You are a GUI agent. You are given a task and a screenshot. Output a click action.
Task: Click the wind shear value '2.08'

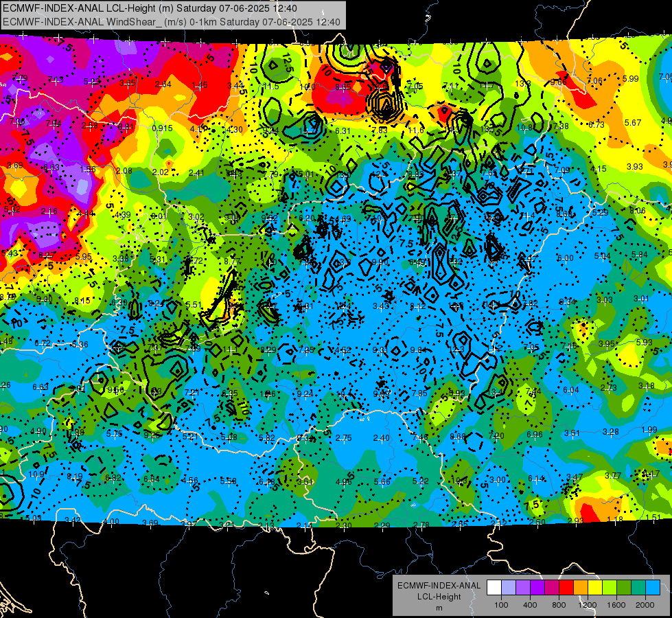tap(124, 171)
